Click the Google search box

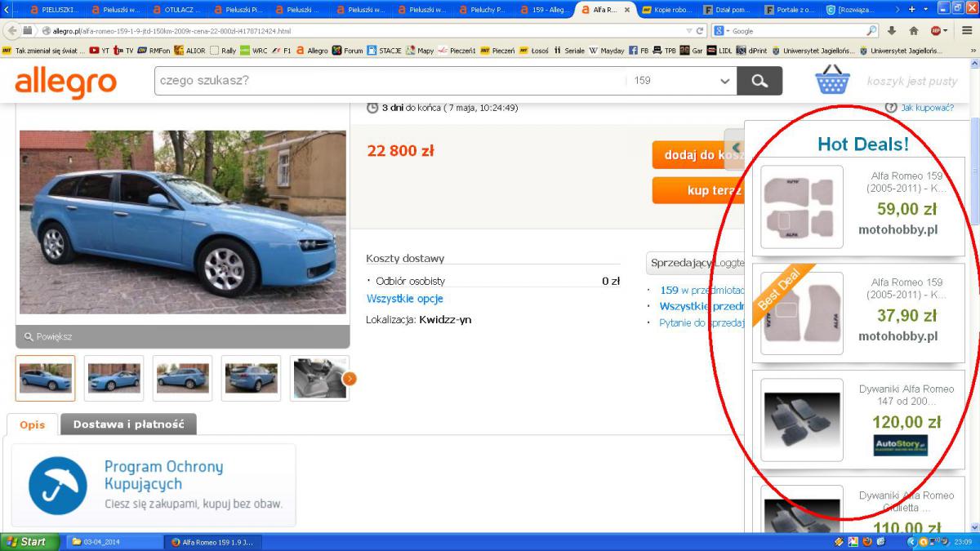[x=797, y=31]
